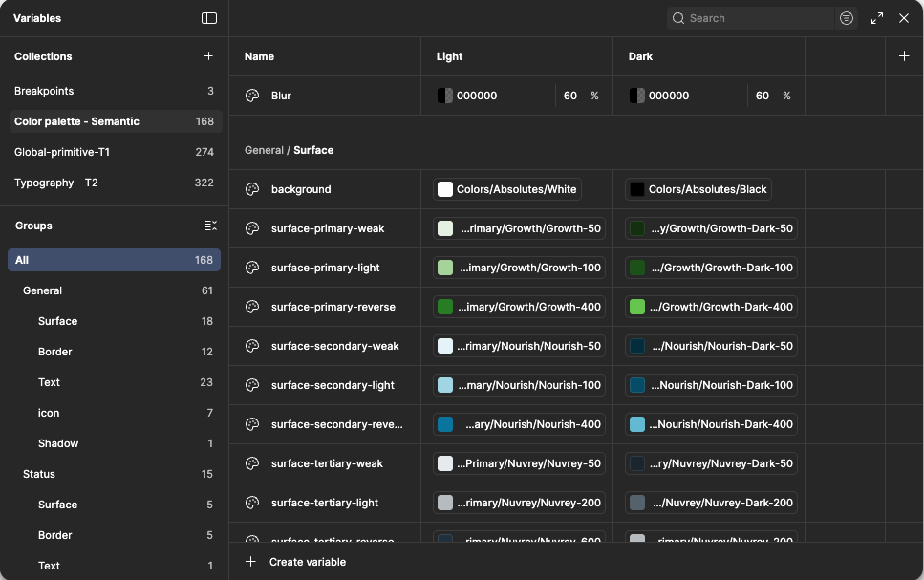
Task: Open the search filter options icon
Action: pyautogui.click(x=847, y=18)
